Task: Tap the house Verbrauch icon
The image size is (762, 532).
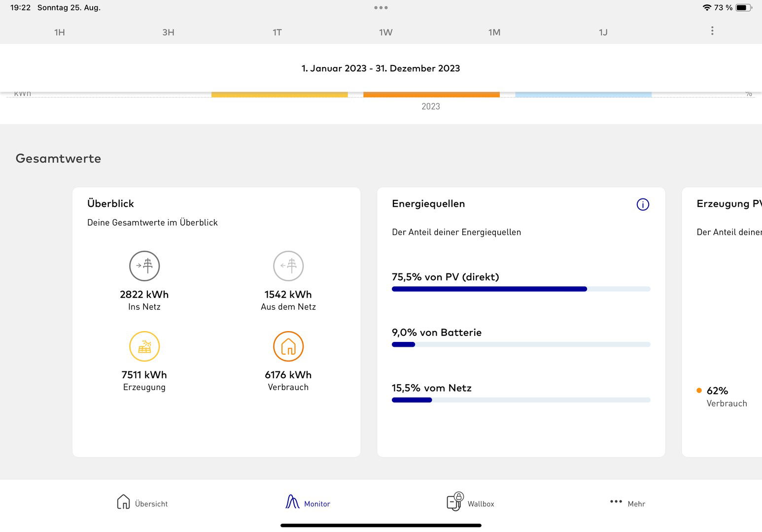Action: (x=288, y=346)
